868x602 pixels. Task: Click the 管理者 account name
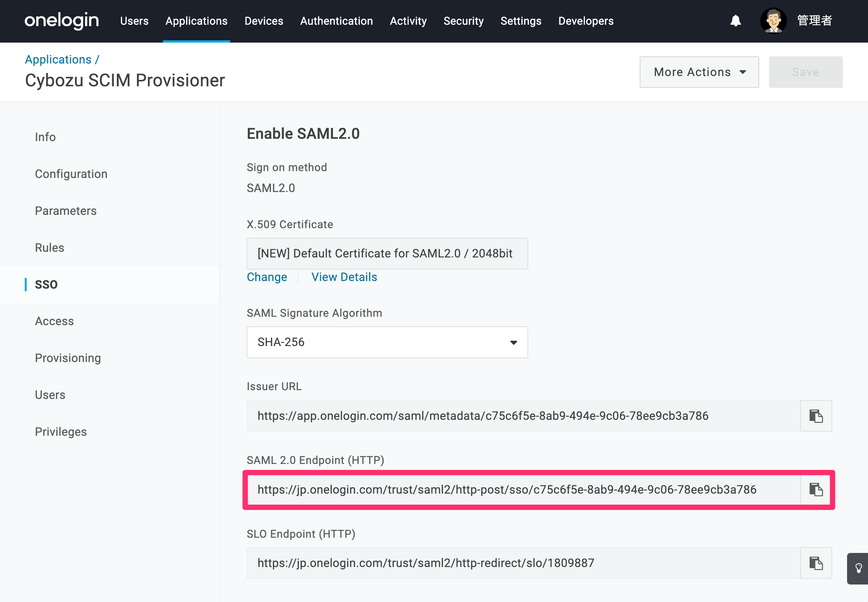tap(815, 21)
